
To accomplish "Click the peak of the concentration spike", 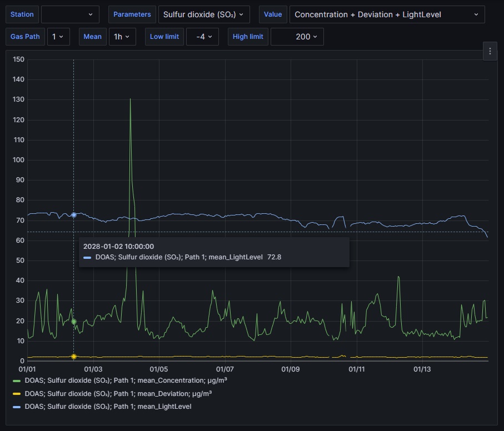I will click(130, 99).
